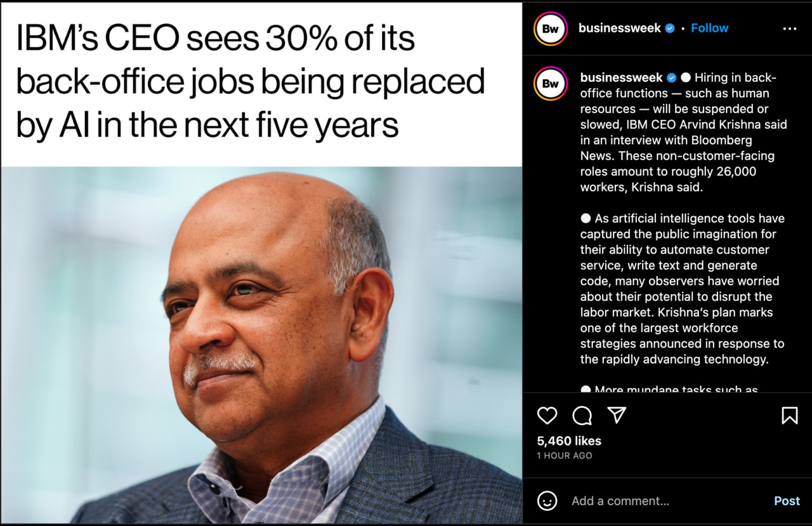This screenshot has height=526, width=812.
Task: Click the businessweek username in the caption
Action: tap(621, 77)
